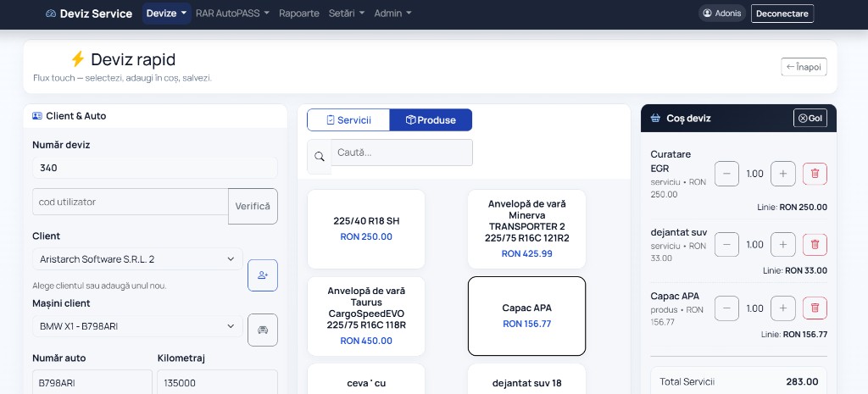Increase quantity of Capac APA

coord(782,308)
